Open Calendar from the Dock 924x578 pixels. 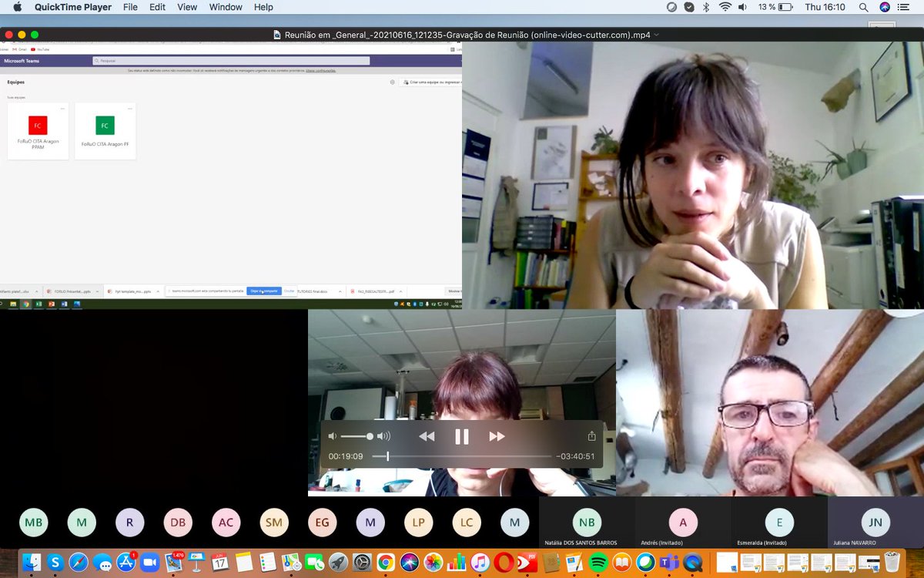point(220,562)
